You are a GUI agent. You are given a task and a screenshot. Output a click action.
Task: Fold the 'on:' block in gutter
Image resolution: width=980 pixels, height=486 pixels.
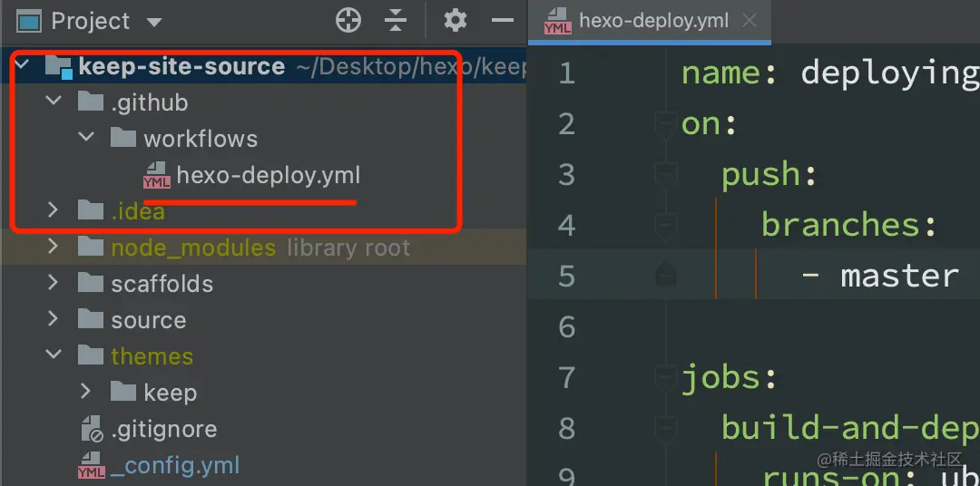click(x=666, y=123)
